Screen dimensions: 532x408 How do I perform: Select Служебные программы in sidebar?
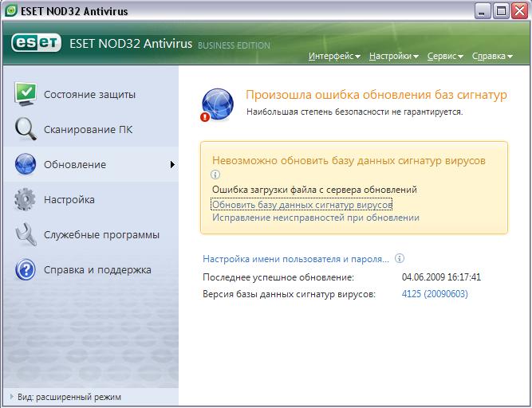coord(91,234)
